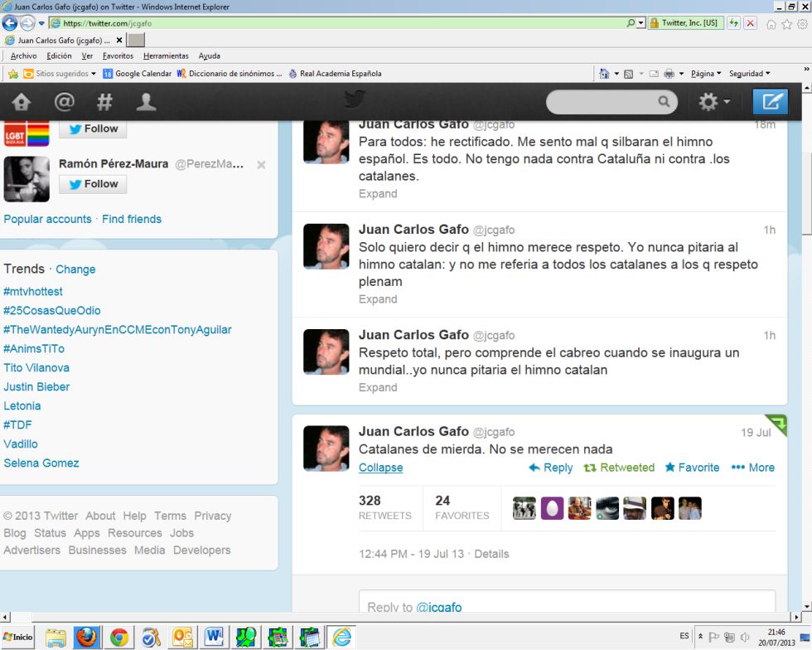Expand the Seguridad dropdown

click(749, 74)
